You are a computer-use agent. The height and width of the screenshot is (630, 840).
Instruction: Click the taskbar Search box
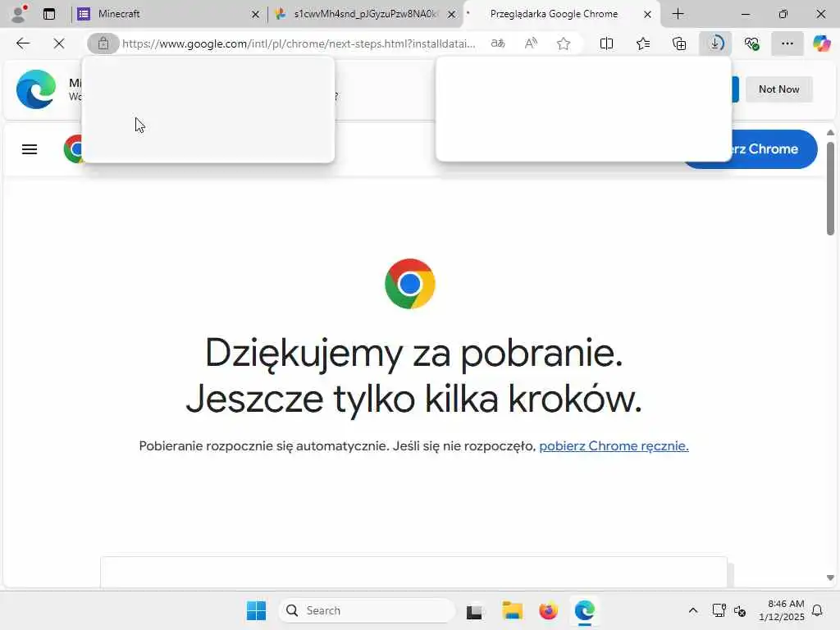pos(367,610)
